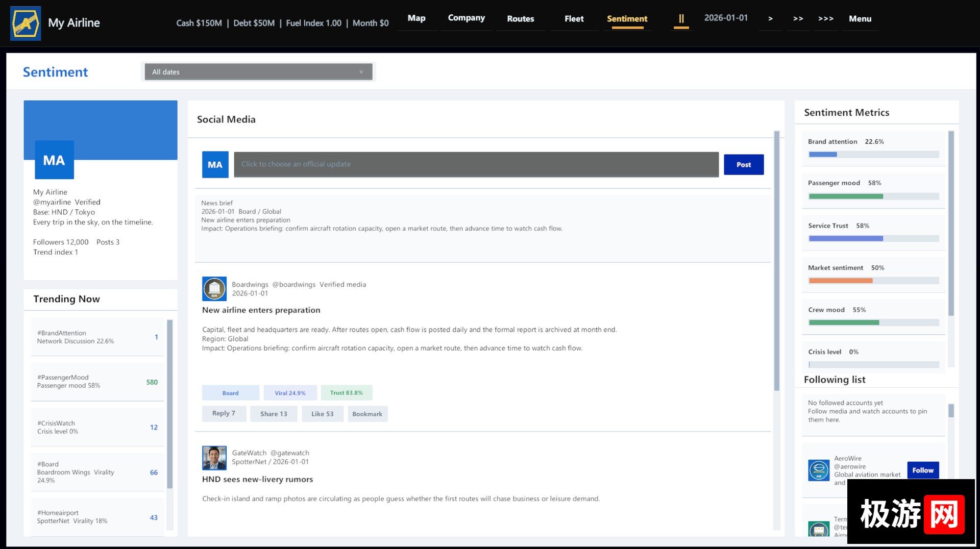Open GateWatch profile photo
The height and width of the screenshot is (549, 980).
[214, 458]
